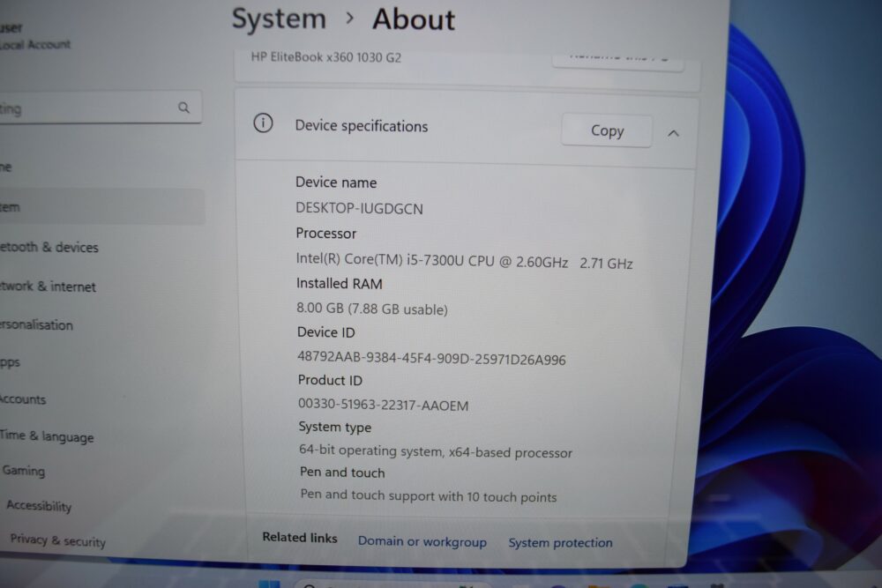This screenshot has height=588, width=882.
Task: Open Bluetooth & devices settings
Action: 49,248
